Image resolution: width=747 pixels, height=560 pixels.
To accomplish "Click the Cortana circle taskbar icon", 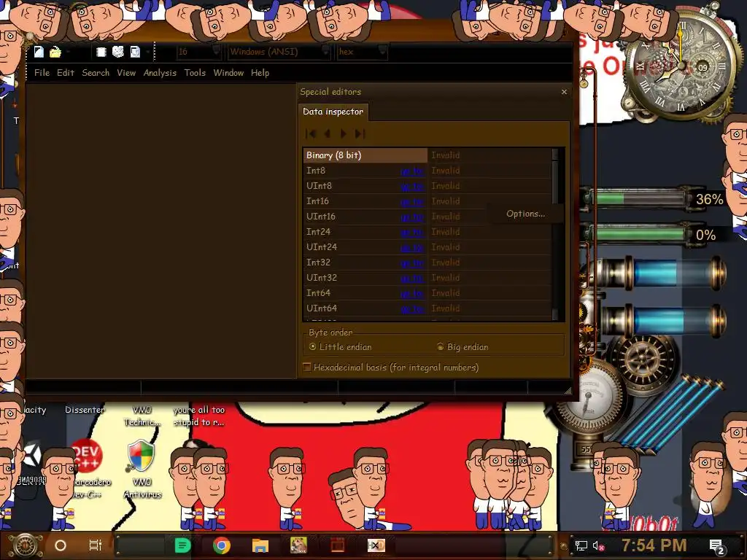I will pos(61,545).
